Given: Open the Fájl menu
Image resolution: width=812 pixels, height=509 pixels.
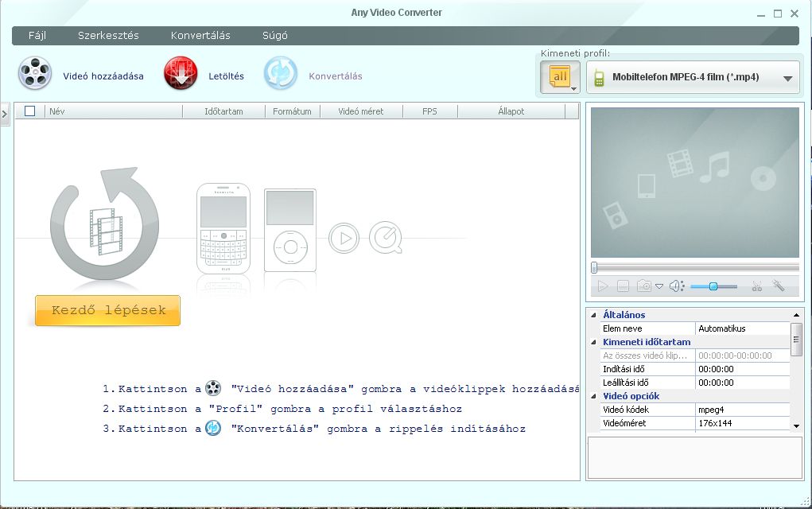Looking at the screenshot, I should (x=37, y=36).
